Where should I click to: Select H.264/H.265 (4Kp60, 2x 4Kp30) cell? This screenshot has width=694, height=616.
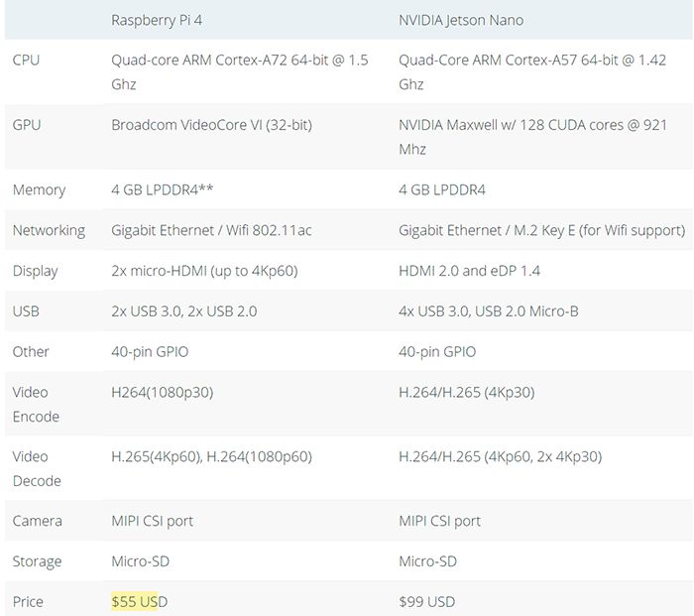[x=500, y=456]
